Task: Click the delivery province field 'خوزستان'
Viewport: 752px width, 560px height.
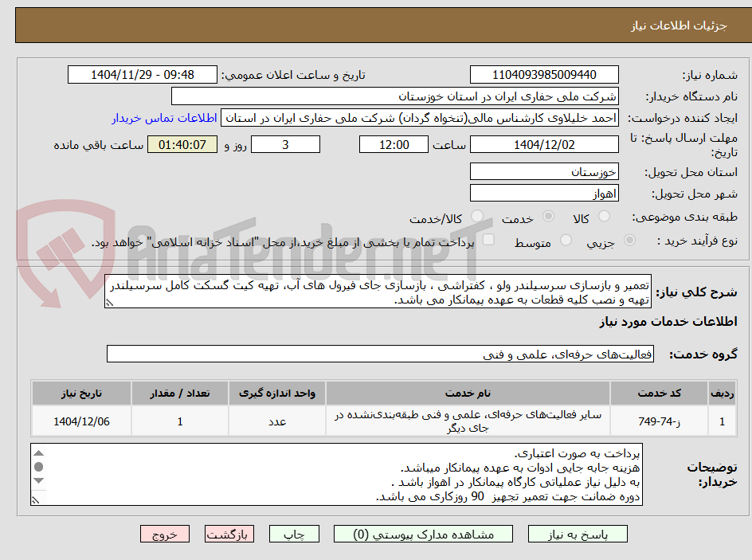Action: tap(544, 171)
